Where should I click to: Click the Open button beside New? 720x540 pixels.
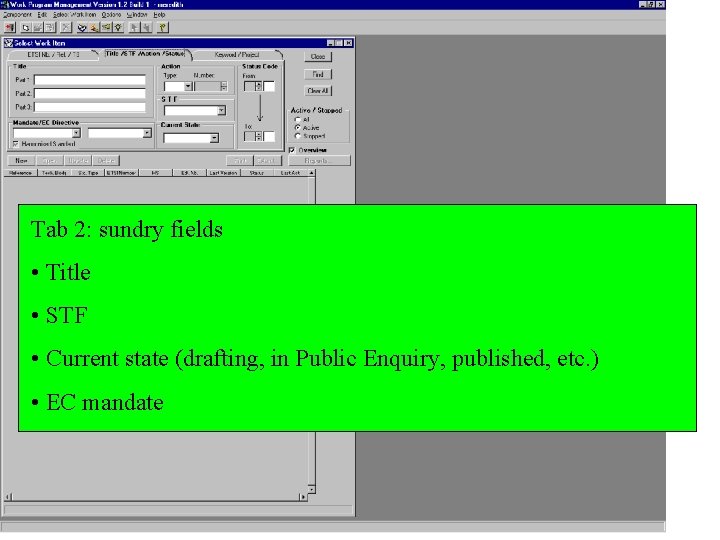49,161
